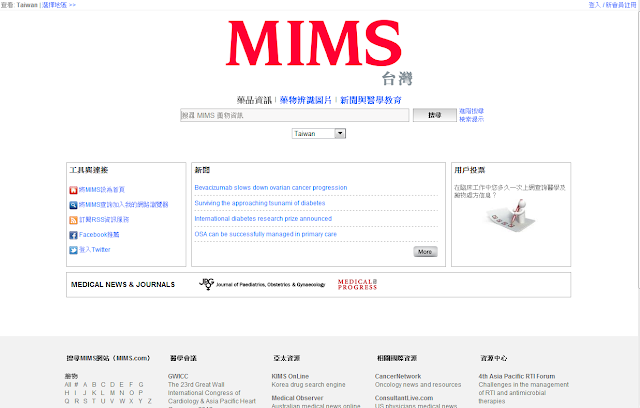Viewport: 640px width, 408px height.
Task: Click the select-region link in top-left header
Action: click(x=59, y=5)
